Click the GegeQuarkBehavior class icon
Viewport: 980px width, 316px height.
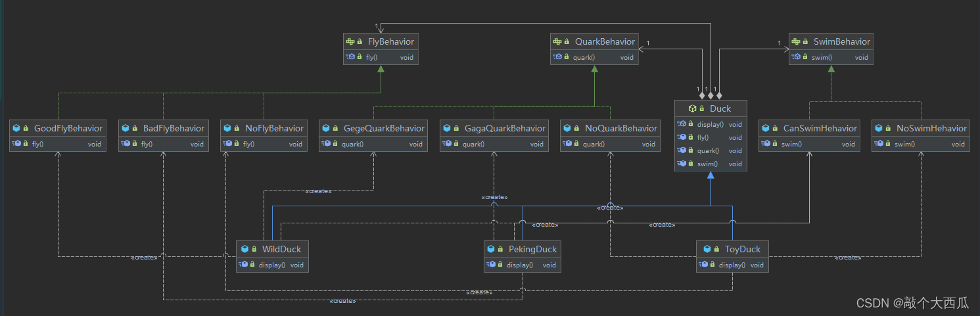click(326, 128)
